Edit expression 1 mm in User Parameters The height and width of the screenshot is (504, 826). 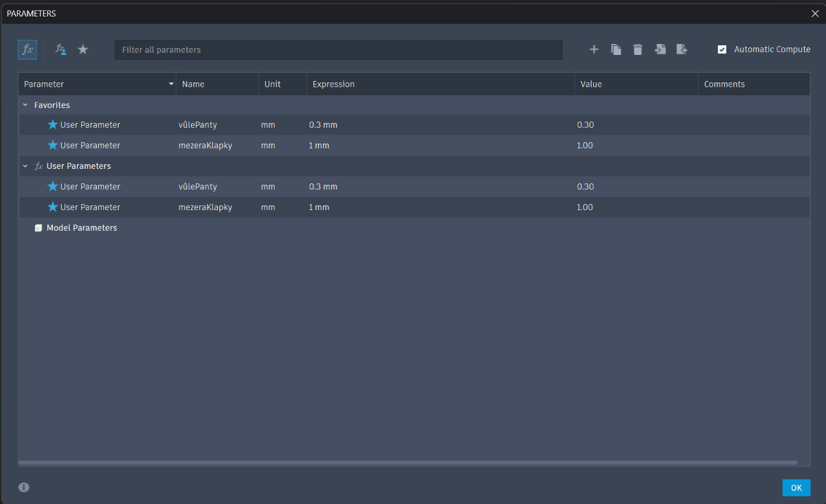320,207
